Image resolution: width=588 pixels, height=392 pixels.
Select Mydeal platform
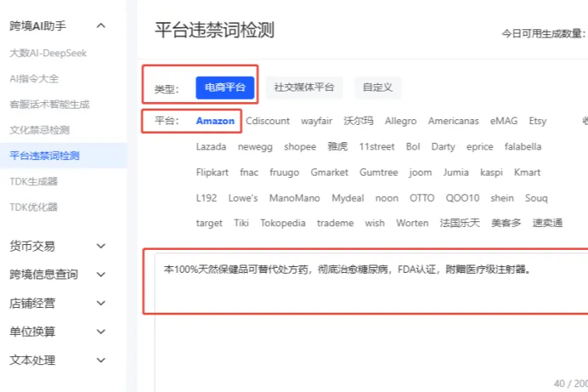348,198
